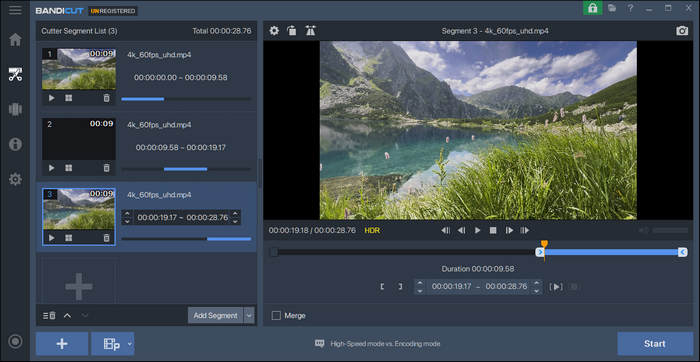This screenshot has width=700, height=362.
Task: Delete segment 1 with its trash icon
Action: pyautogui.click(x=106, y=98)
